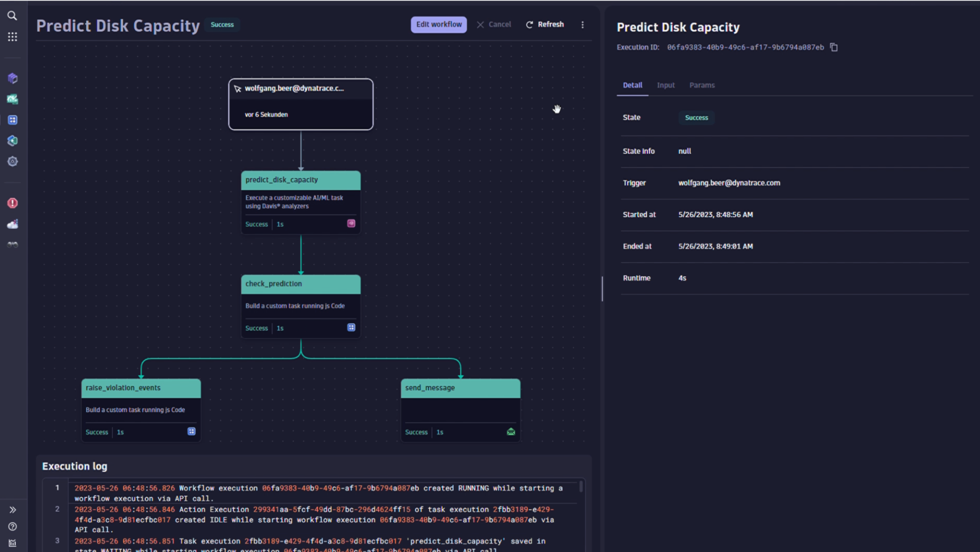Select the Detail tab
980x552 pixels.
[632, 85]
